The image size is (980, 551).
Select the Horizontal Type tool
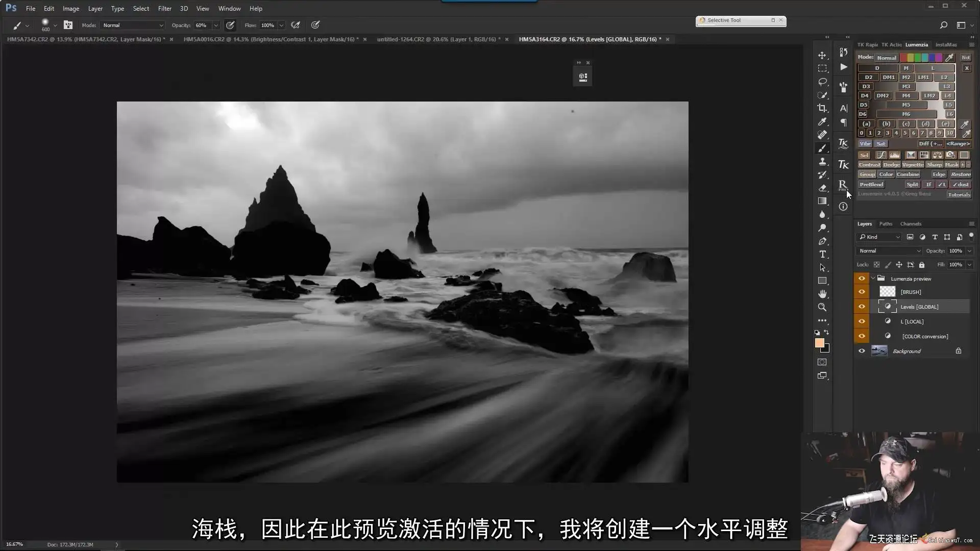[x=822, y=254]
